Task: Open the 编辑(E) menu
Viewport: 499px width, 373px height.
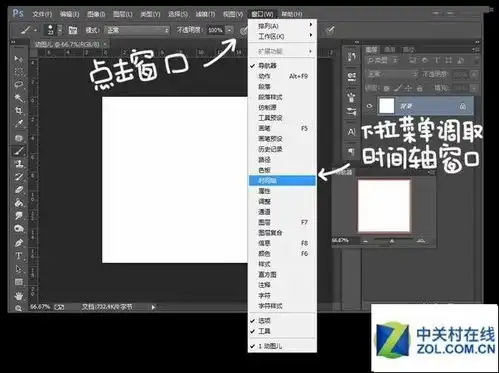Action: click(69, 14)
